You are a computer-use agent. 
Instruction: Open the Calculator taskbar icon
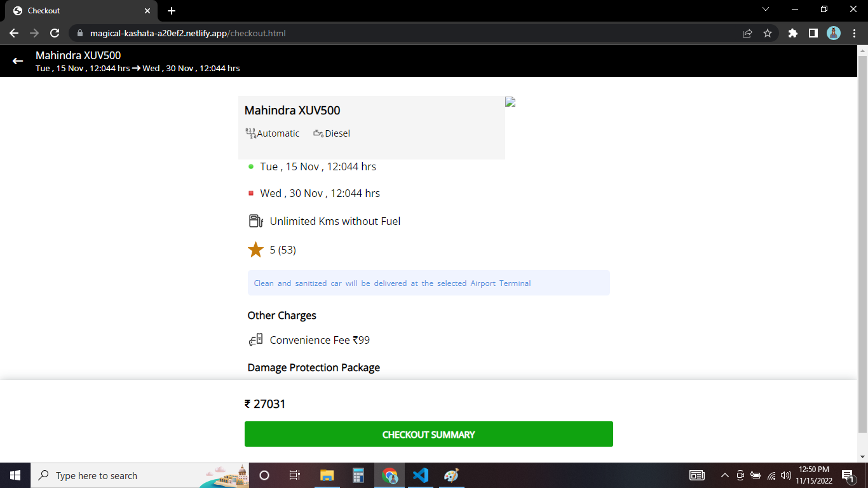coord(358,475)
